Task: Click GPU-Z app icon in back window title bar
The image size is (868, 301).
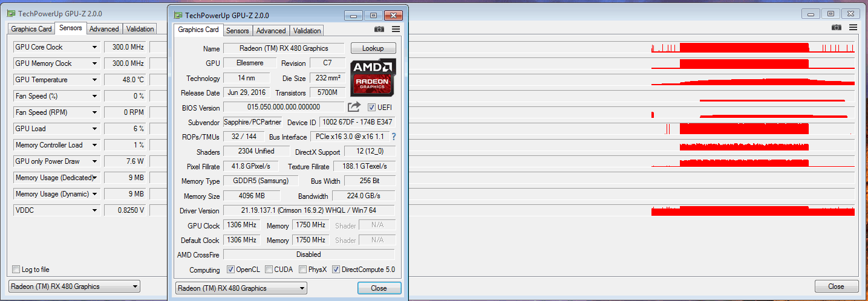Action: pos(11,14)
